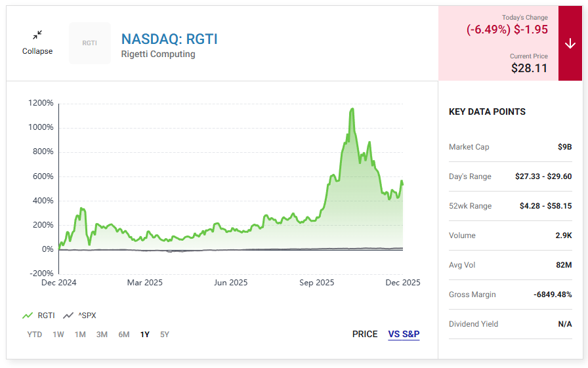Screen dimensions: 588x368
Task: Open the NASDAQ: RGTI ticker link
Action: pos(169,39)
